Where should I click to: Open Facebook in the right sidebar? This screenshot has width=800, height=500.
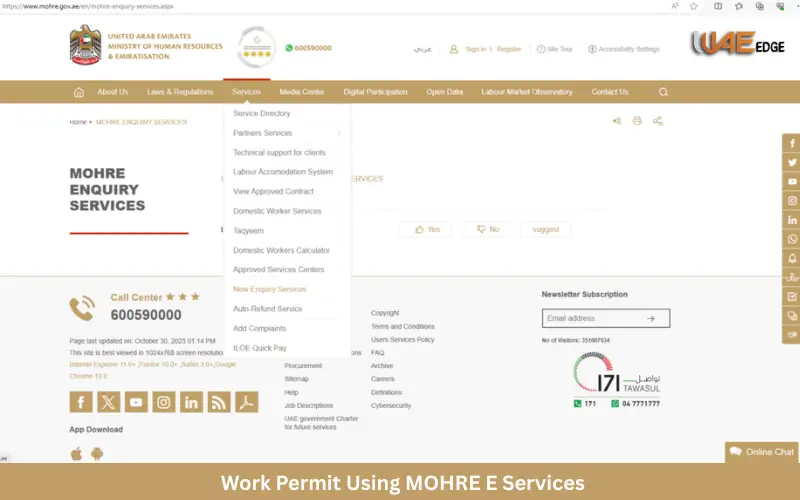tap(792, 143)
